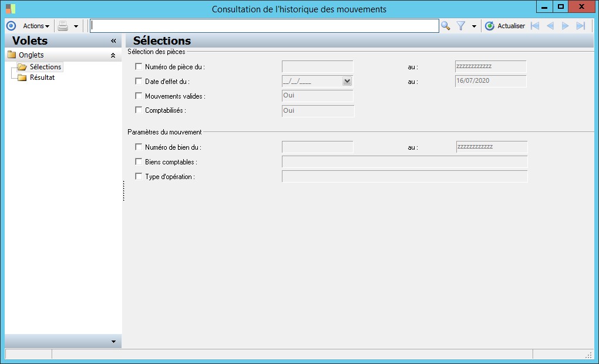Collapse the Onglets section chevron
This screenshot has height=364, width=599.
tap(113, 55)
